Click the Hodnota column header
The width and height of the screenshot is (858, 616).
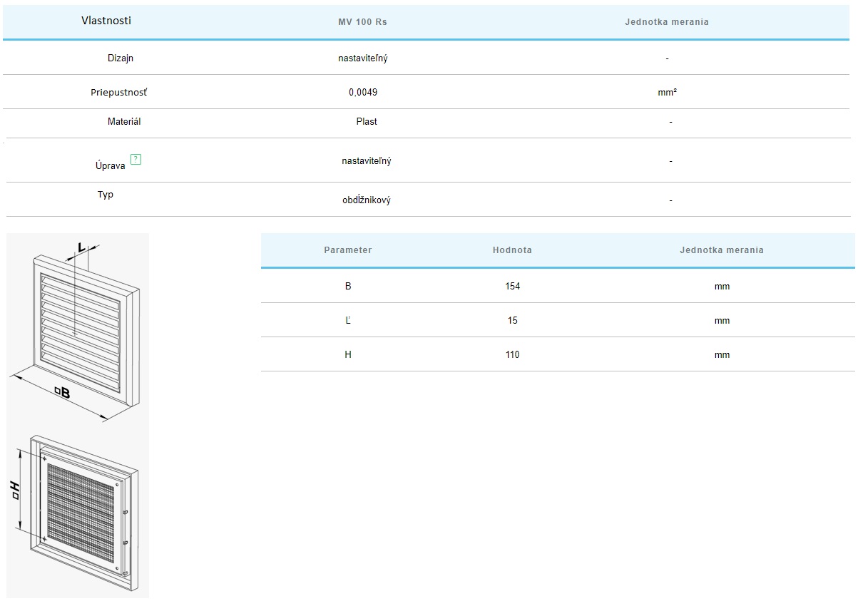point(512,250)
